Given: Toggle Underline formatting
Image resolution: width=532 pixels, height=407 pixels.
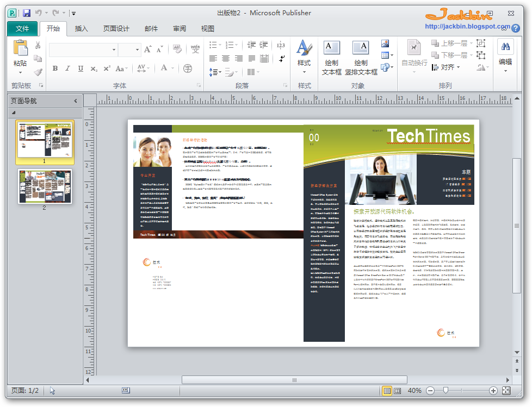Looking at the screenshot, I should point(81,68).
